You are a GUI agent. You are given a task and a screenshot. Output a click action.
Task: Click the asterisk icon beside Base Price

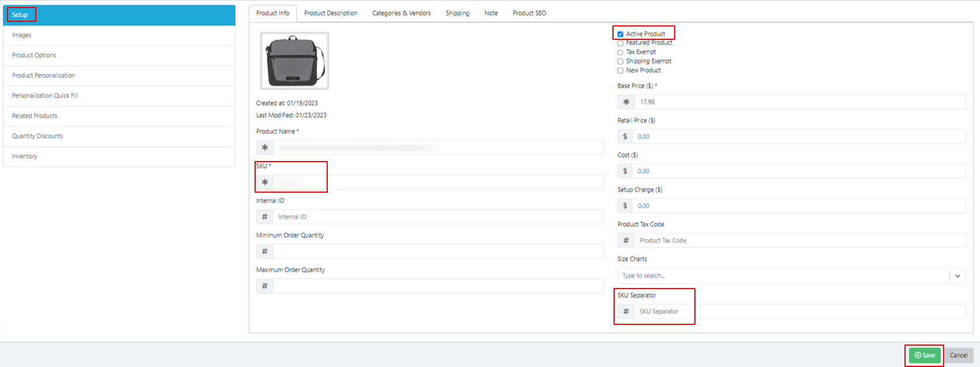[626, 102]
